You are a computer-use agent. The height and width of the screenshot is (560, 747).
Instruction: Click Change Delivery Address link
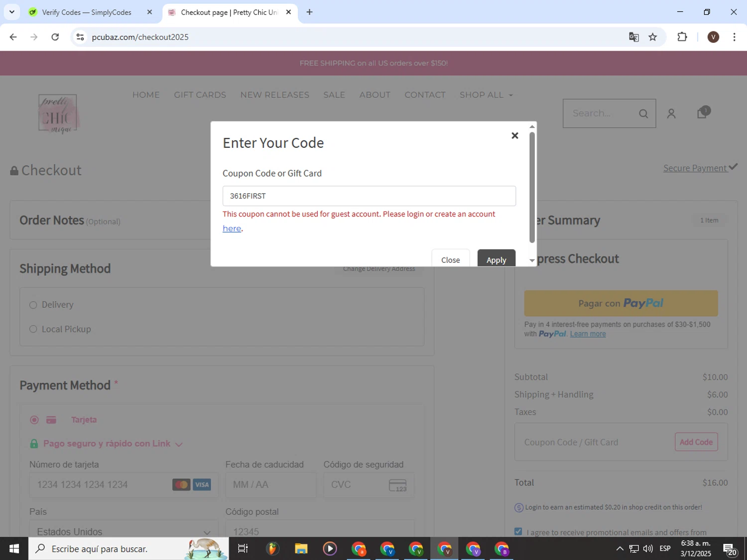click(x=379, y=269)
